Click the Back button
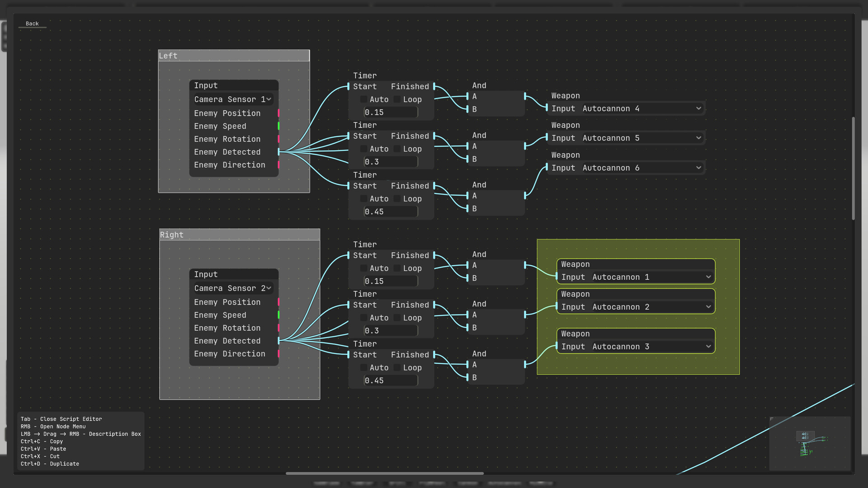The height and width of the screenshot is (488, 868). (x=32, y=23)
